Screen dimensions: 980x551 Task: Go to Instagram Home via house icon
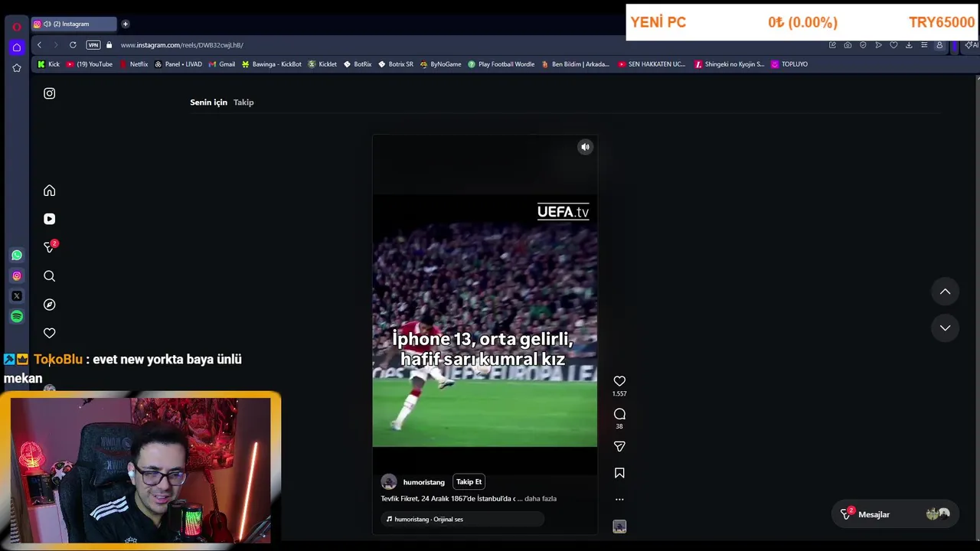[49, 191]
